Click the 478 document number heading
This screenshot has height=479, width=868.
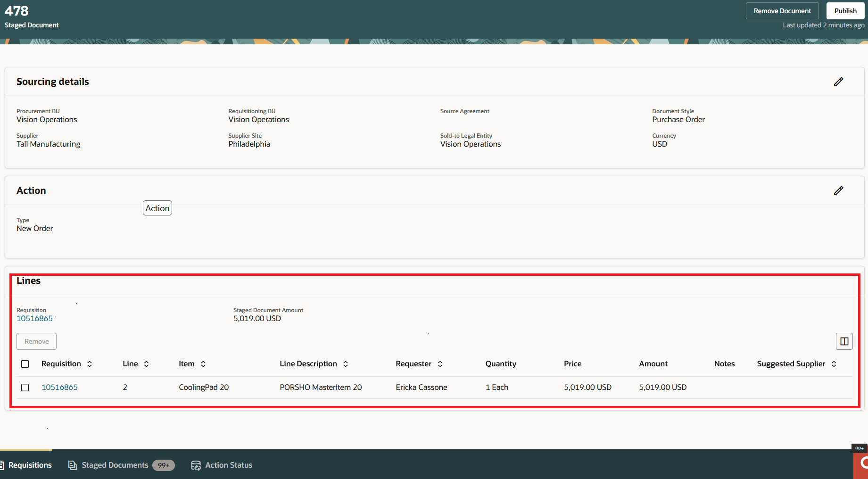tap(17, 11)
